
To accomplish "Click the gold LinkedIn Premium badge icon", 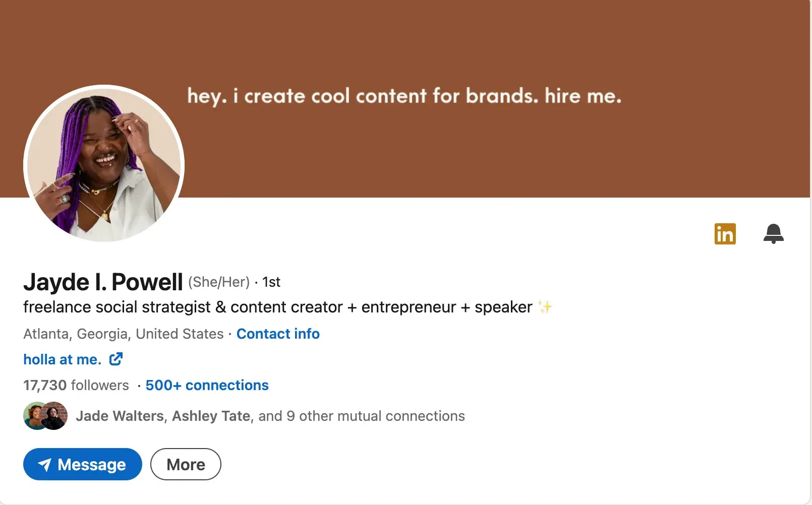I will [725, 234].
